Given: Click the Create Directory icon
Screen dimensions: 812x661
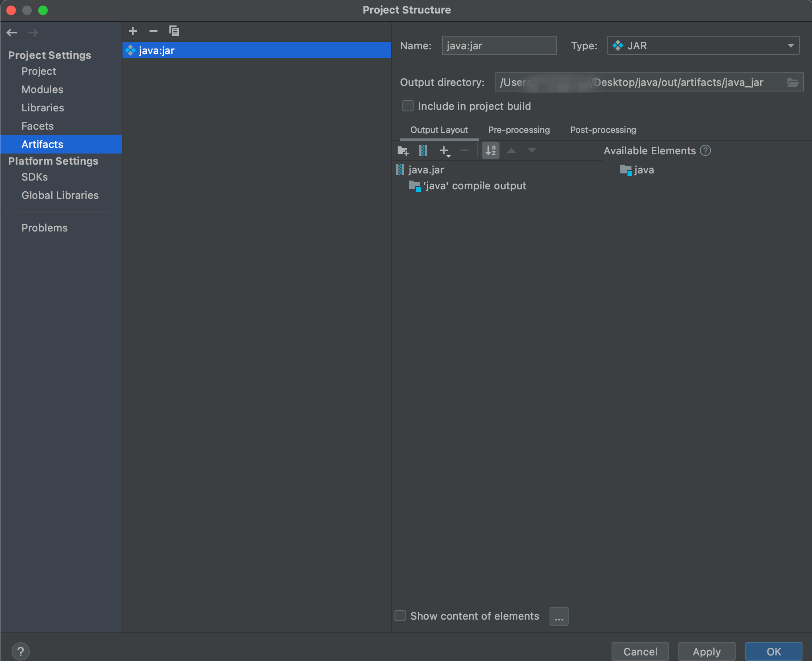Looking at the screenshot, I should (403, 151).
